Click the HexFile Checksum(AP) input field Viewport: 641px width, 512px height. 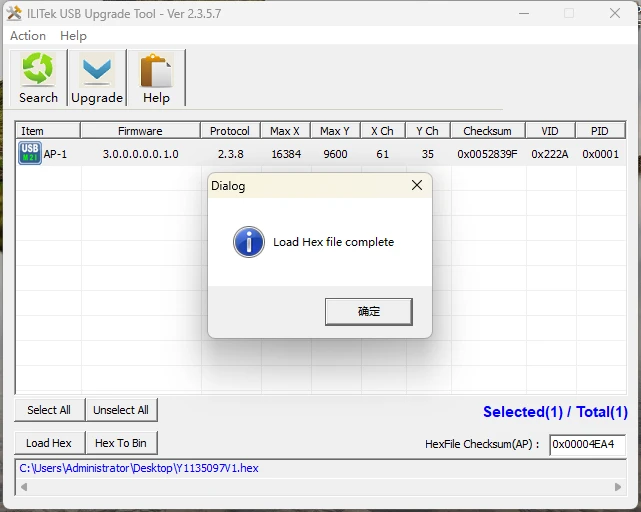point(587,445)
